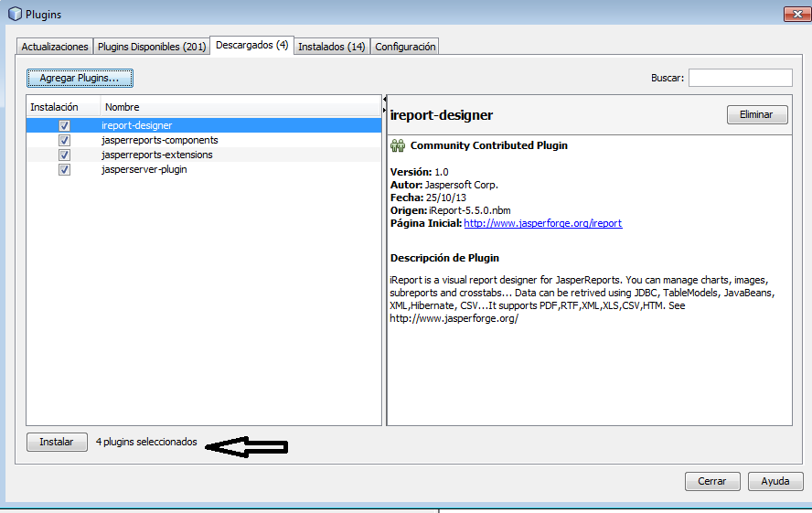812x513 pixels.
Task: Uncheck the jasperreports-extensions checkbox
Action: tap(64, 155)
